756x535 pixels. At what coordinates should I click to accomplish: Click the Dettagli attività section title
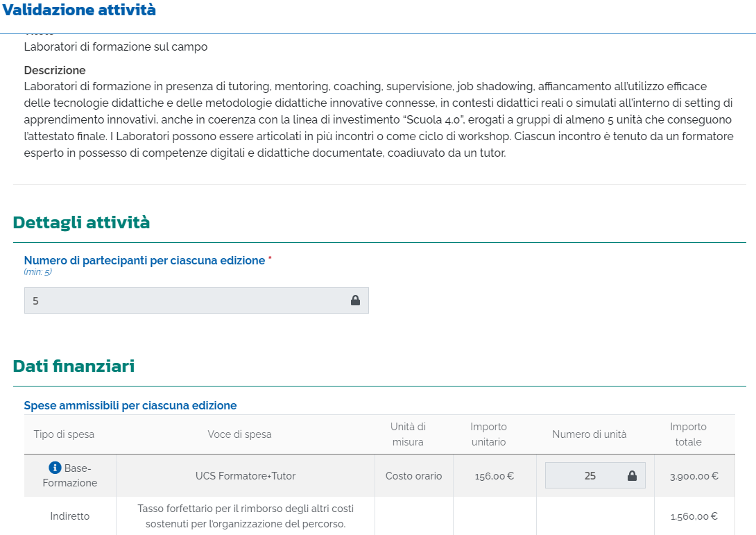[81, 222]
